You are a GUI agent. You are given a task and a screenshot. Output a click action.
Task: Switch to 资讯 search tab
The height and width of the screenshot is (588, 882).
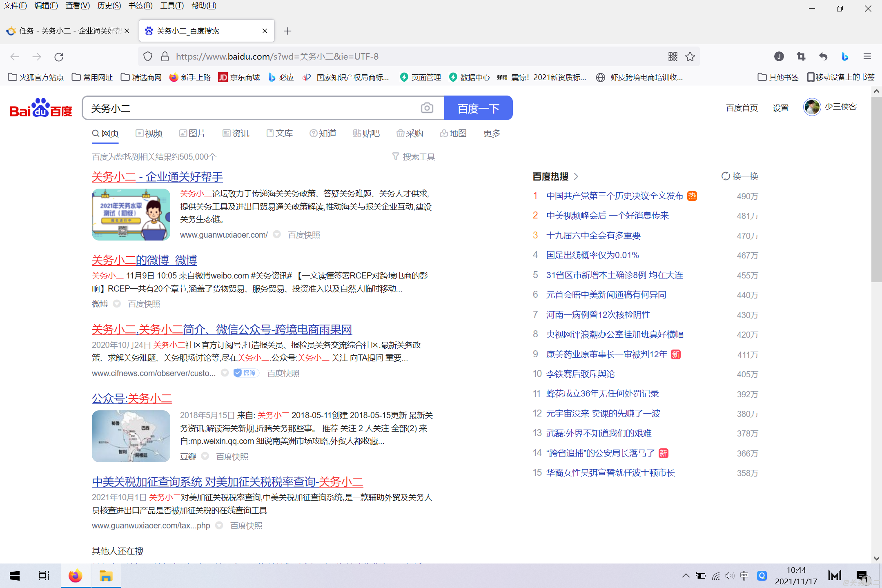tap(236, 134)
